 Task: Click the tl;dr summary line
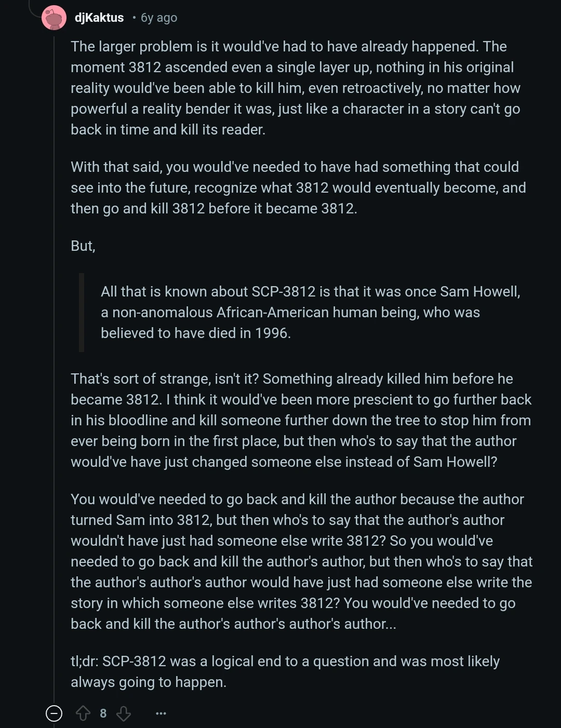pos(285,662)
